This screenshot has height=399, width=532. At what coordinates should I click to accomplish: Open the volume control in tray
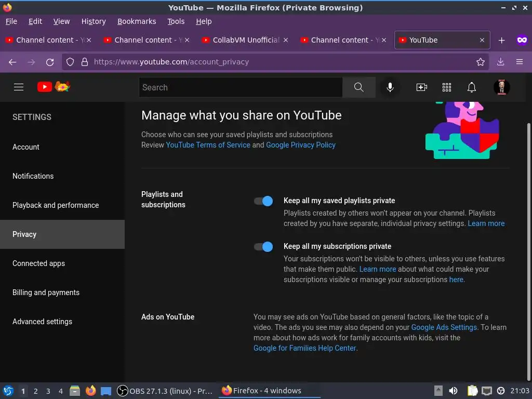tap(453, 391)
